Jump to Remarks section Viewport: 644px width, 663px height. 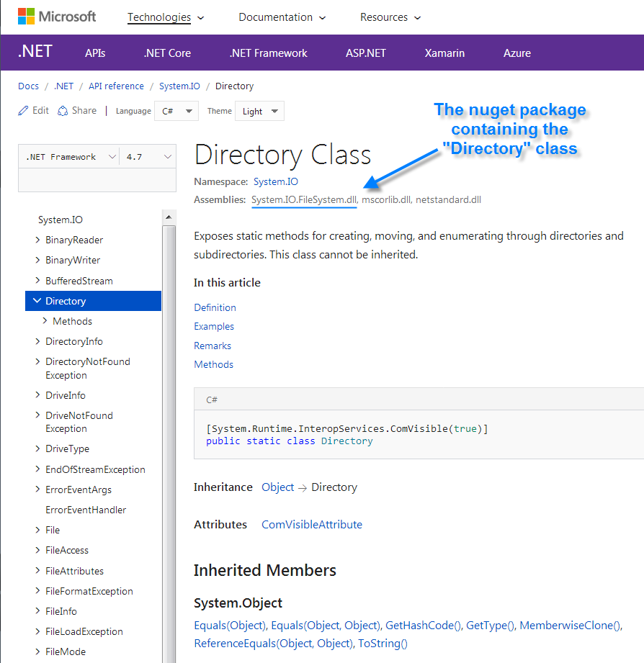[213, 346]
